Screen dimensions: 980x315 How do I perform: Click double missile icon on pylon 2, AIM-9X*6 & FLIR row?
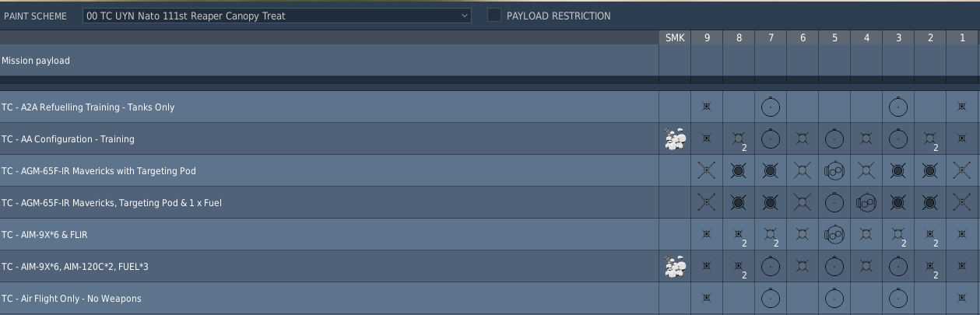[x=930, y=235]
